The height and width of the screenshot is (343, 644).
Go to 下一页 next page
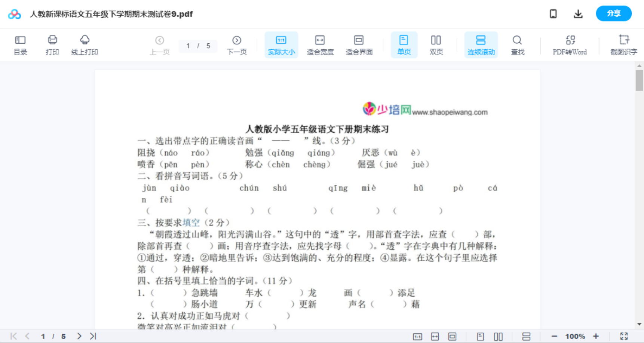[x=236, y=45]
